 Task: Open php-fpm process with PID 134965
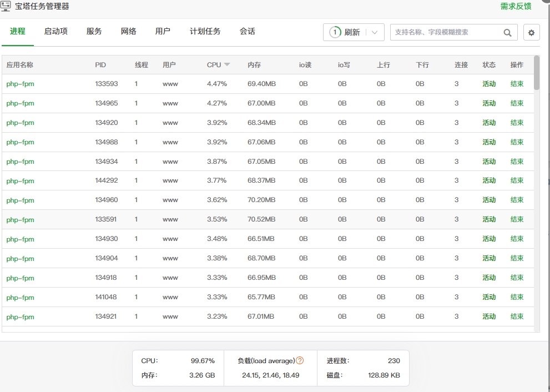click(x=21, y=103)
